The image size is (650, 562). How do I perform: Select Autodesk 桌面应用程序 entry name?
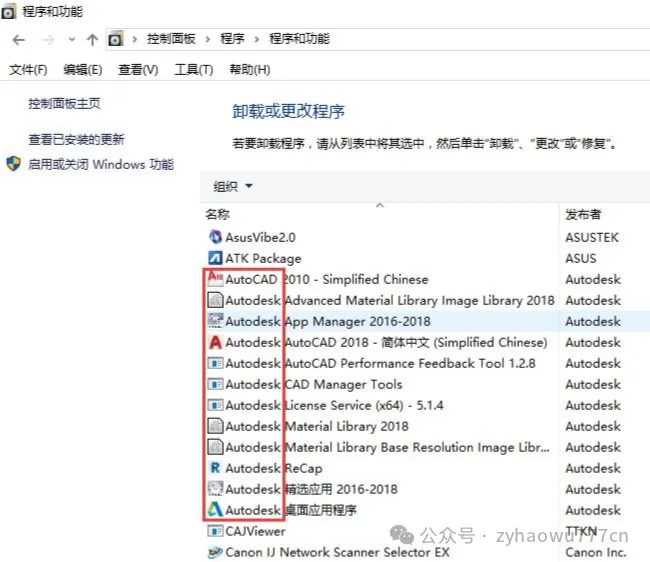pyautogui.click(x=291, y=510)
